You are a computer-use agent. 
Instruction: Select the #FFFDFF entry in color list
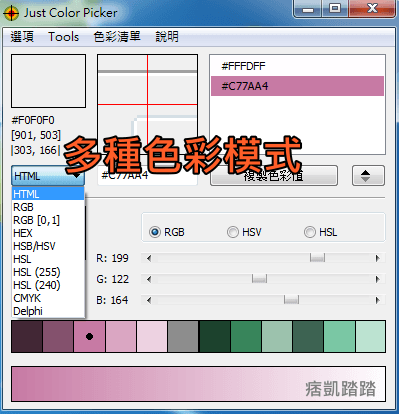[x=297, y=66]
